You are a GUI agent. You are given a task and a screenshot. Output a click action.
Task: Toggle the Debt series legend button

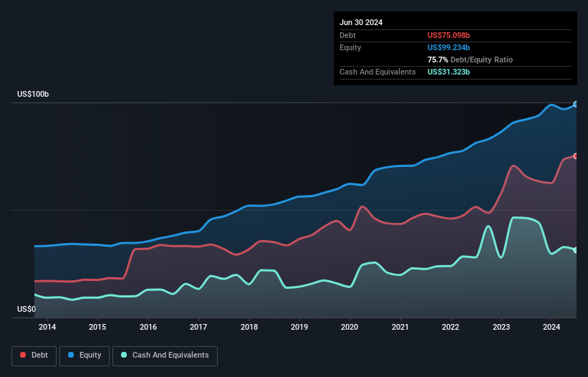tap(34, 355)
